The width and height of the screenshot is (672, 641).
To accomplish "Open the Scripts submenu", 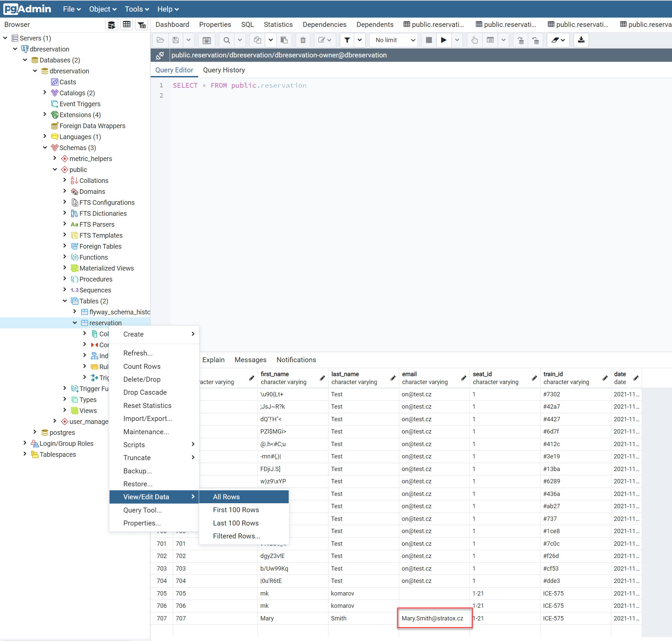I will tap(154, 444).
